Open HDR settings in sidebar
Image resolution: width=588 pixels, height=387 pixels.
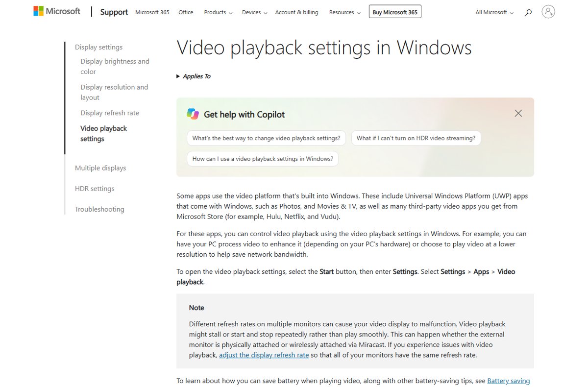click(x=95, y=188)
